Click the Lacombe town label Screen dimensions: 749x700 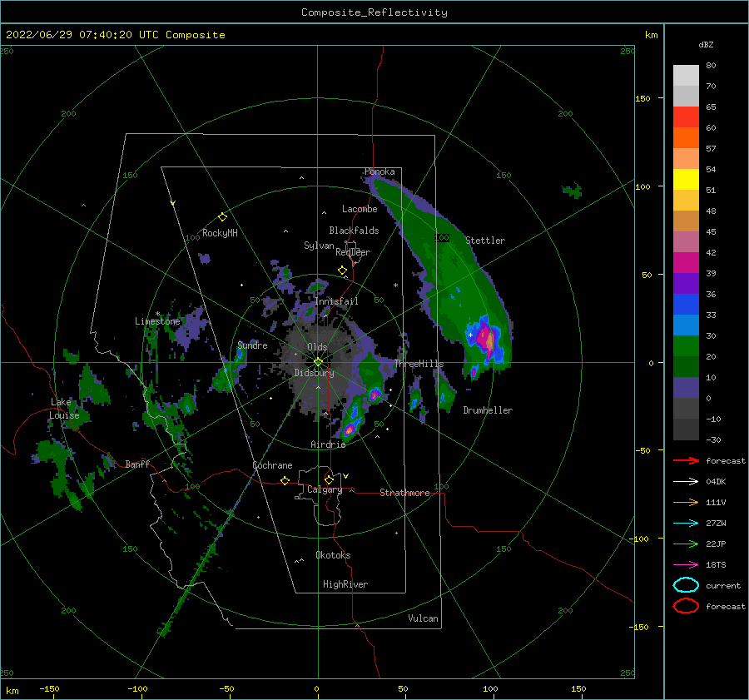(360, 209)
